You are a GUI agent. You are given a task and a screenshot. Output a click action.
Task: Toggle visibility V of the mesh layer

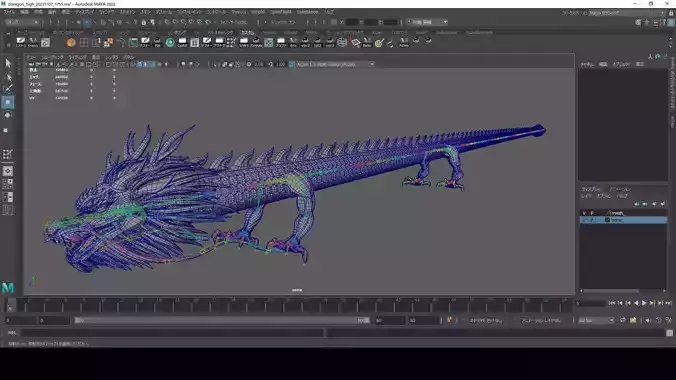click(x=584, y=213)
